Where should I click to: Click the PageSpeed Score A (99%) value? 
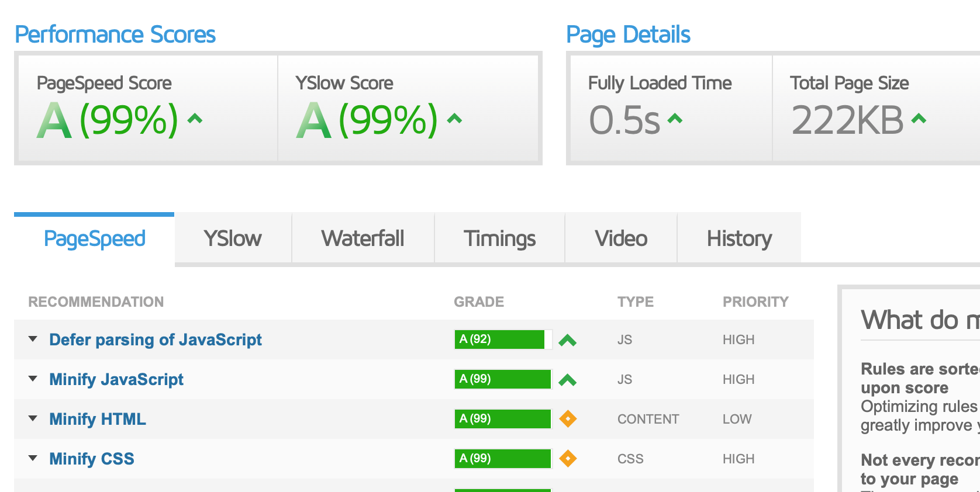click(x=108, y=120)
